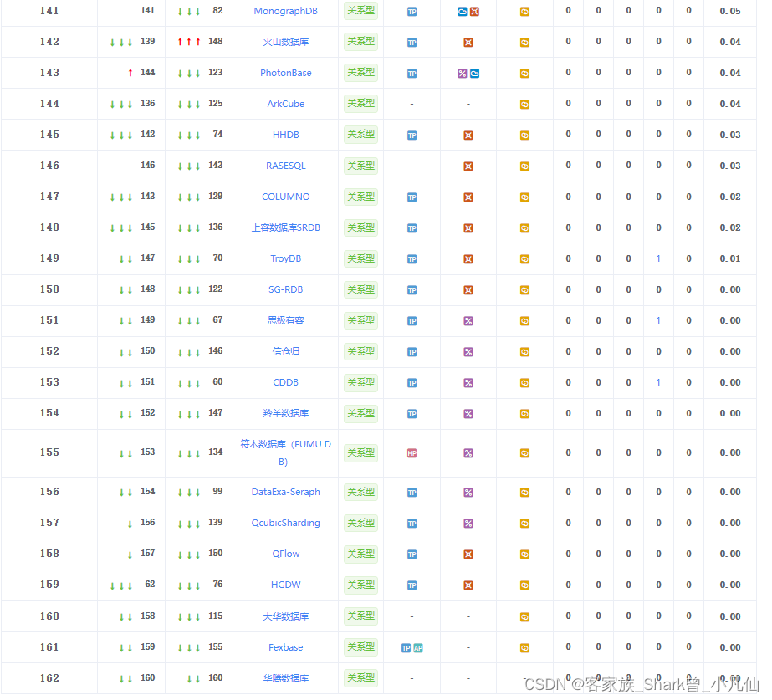The height and width of the screenshot is (700, 772).
Task: Click the red cross icon in 火山数据库 row
Action: (x=468, y=43)
